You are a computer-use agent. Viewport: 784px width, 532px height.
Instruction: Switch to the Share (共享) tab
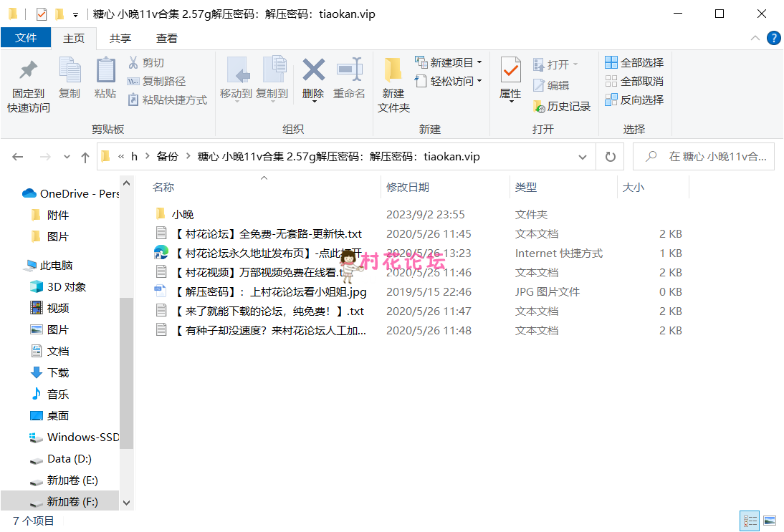pyautogui.click(x=120, y=39)
